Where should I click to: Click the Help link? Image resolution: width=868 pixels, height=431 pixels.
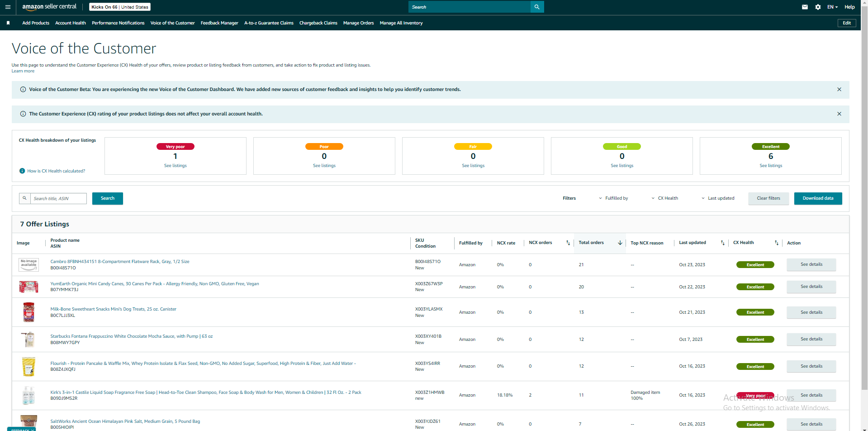pyautogui.click(x=849, y=7)
